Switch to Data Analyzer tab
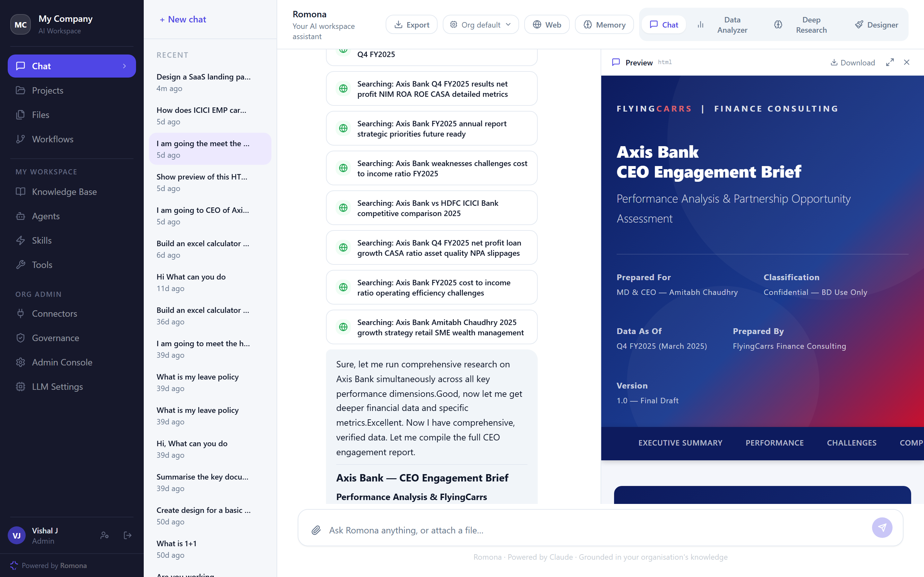This screenshot has height=577, width=924. pos(724,25)
